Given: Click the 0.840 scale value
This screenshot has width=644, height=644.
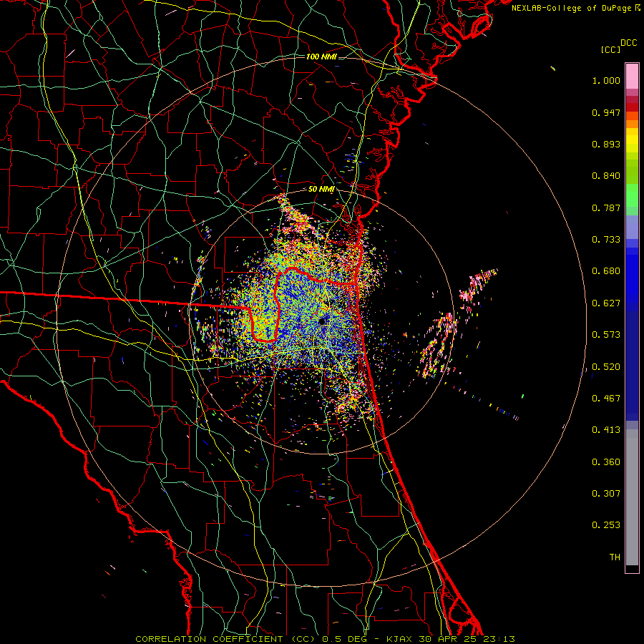Looking at the screenshot, I should point(606,176).
